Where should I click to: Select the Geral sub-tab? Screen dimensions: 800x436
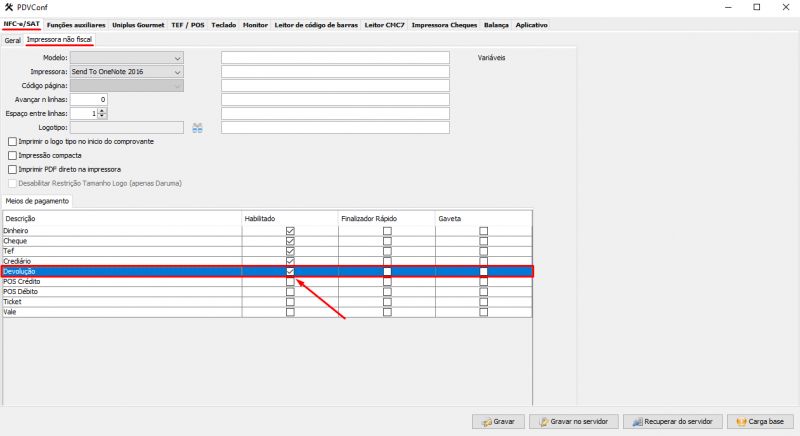pyautogui.click(x=12, y=41)
